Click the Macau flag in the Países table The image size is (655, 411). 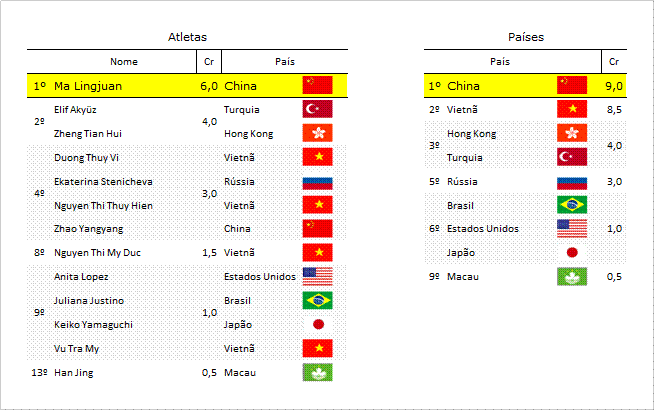(x=572, y=277)
